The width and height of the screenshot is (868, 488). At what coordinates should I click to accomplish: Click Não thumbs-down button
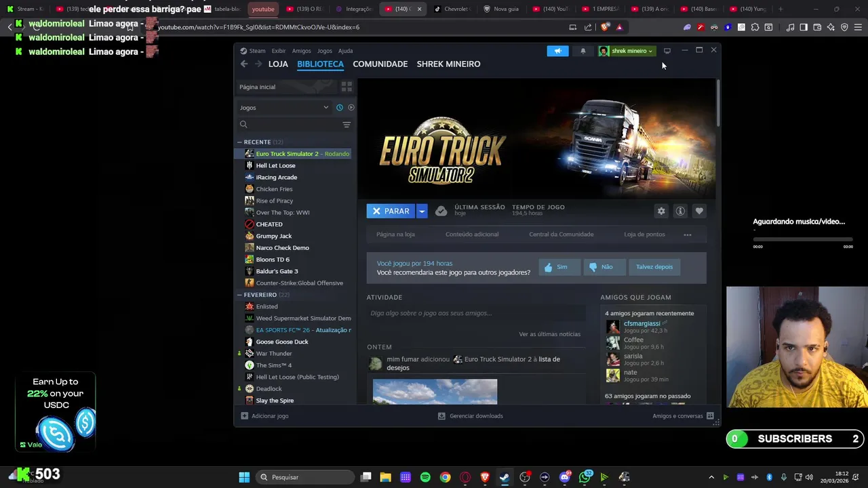pos(604,267)
